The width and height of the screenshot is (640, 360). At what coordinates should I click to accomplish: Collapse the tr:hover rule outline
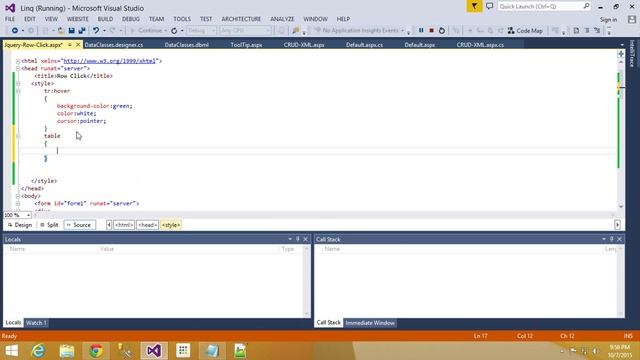coord(18,91)
